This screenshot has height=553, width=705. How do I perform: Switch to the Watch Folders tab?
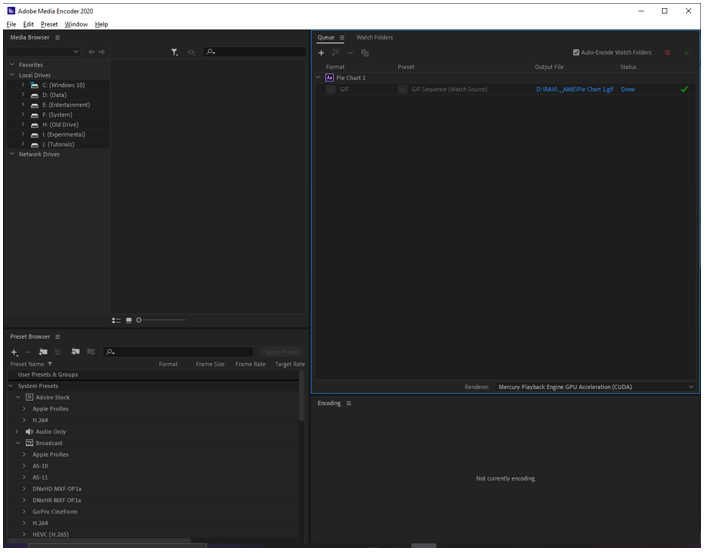click(375, 37)
